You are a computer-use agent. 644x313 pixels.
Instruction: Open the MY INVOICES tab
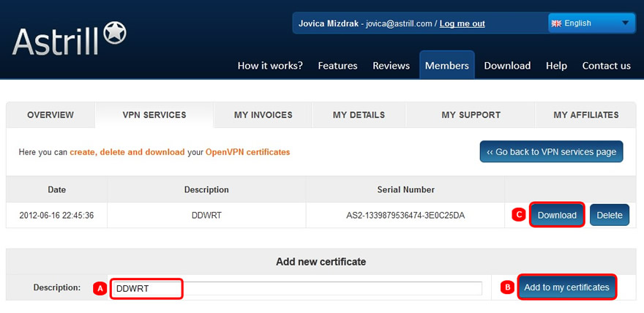point(263,116)
